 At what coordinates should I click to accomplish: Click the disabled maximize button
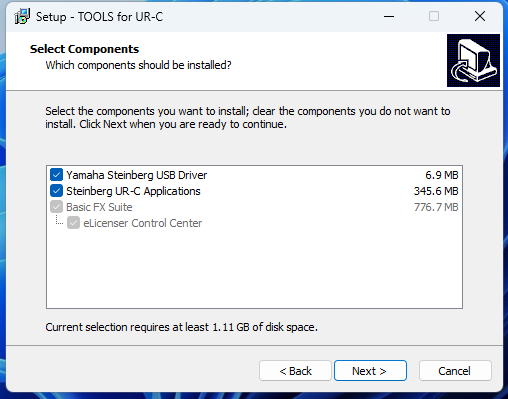pyautogui.click(x=434, y=16)
